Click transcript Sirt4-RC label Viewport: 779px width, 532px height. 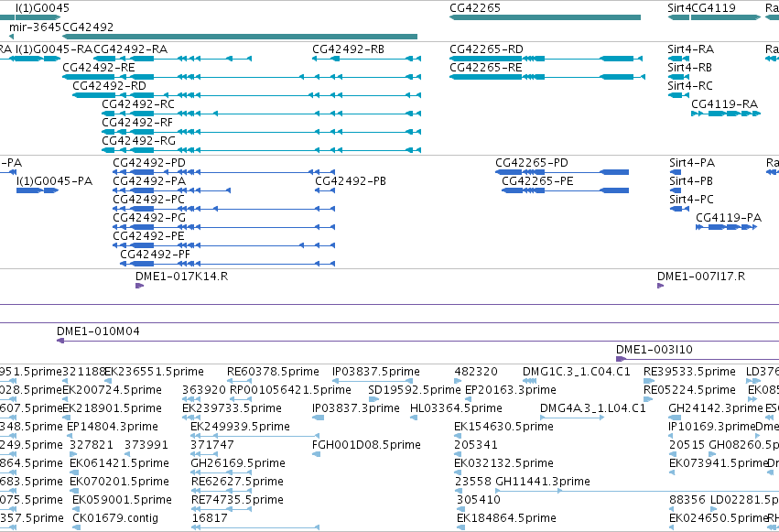click(x=690, y=86)
